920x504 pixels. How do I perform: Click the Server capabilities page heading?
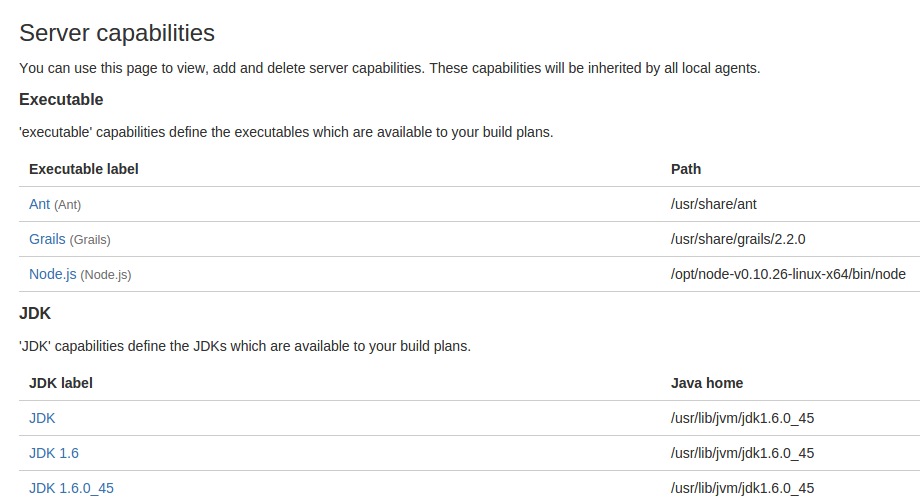(x=117, y=33)
